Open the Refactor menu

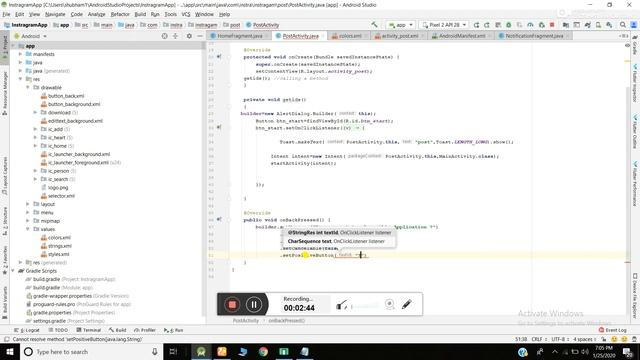(120, 14)
